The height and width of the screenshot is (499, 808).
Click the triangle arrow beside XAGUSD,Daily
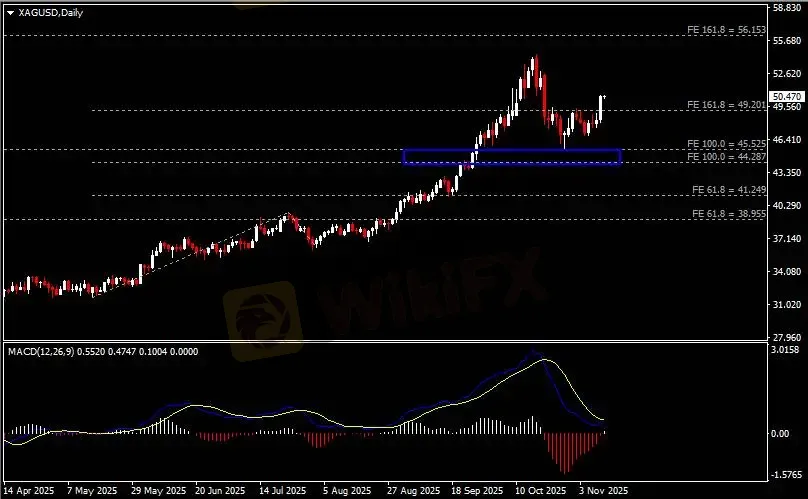10,11
